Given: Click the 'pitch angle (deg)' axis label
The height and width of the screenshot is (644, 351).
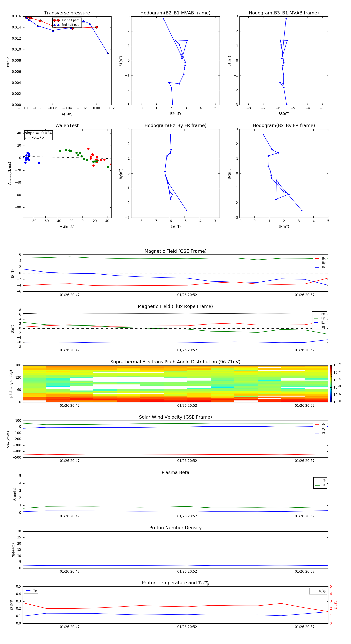Looking at the screenshot, I should pos(11,384).
